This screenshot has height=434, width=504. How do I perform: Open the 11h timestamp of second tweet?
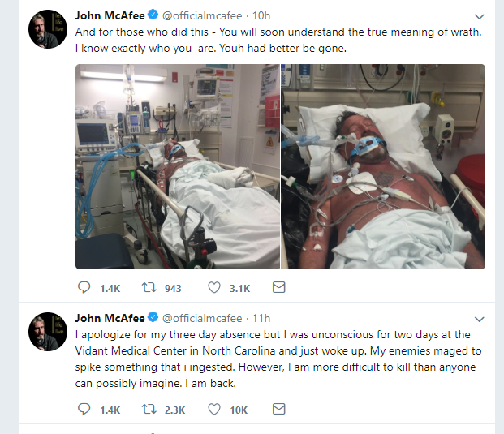[x=261, y=318]
